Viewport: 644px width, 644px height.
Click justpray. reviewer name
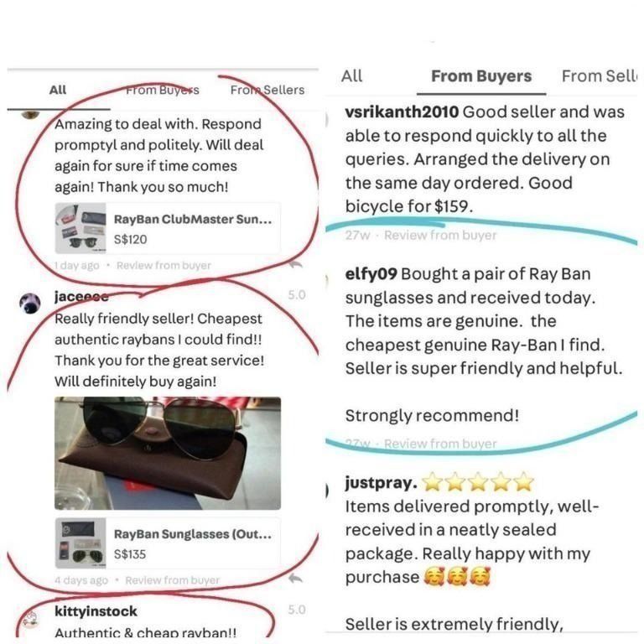pos(382,483)
